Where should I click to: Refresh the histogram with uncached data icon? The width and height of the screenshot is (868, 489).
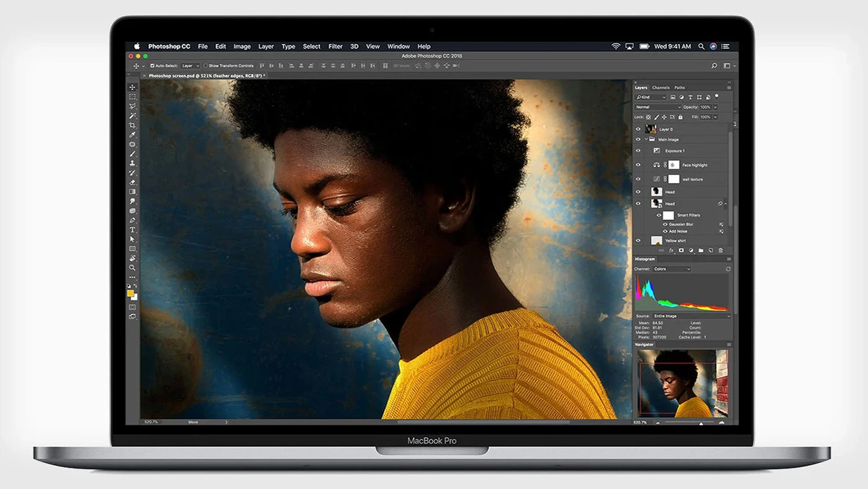tap(728, 269)
